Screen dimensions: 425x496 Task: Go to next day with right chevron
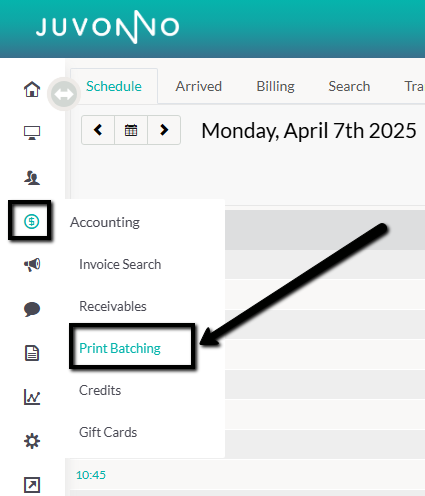click(164, 130)
